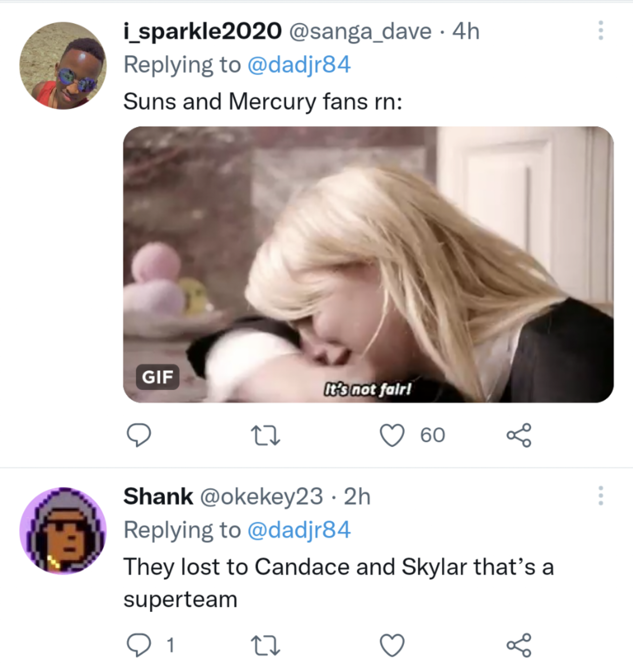Share i_sparkle2020's GIF tweet
This screenshot has width=633, height=672.
coord(519,435)
